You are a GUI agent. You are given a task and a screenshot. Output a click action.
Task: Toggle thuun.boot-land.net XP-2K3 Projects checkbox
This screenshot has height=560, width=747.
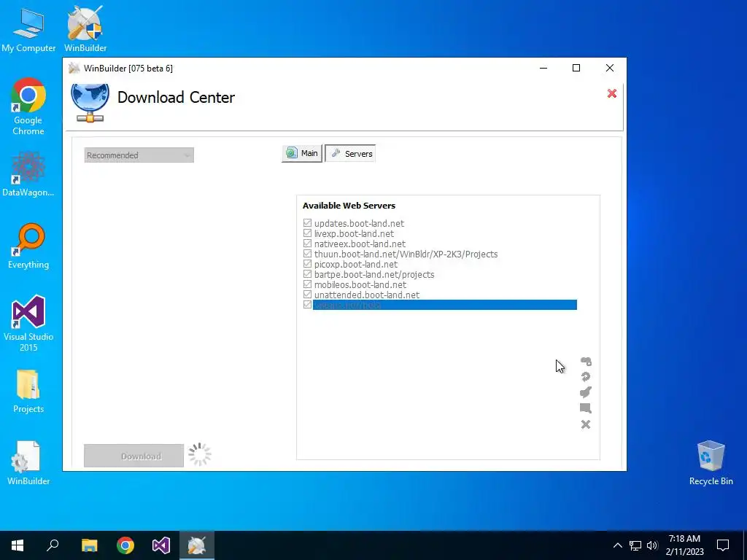[307, 254]
